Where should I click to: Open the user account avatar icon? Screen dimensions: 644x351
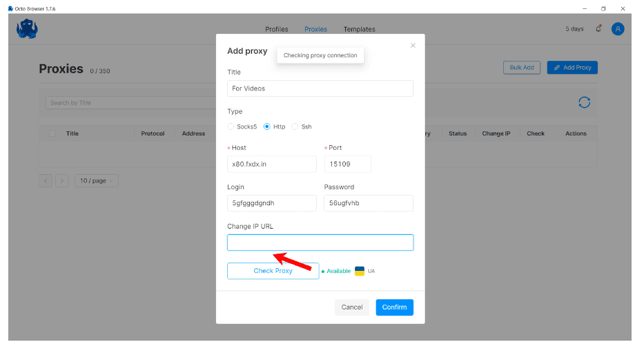pyautogui.click(x=618, y=29)
